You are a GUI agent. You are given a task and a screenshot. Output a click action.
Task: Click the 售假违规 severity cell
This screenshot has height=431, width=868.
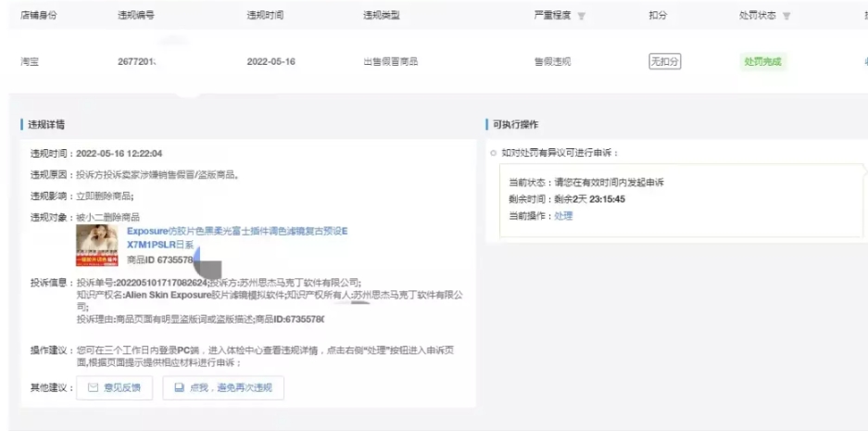click(552, 62)
